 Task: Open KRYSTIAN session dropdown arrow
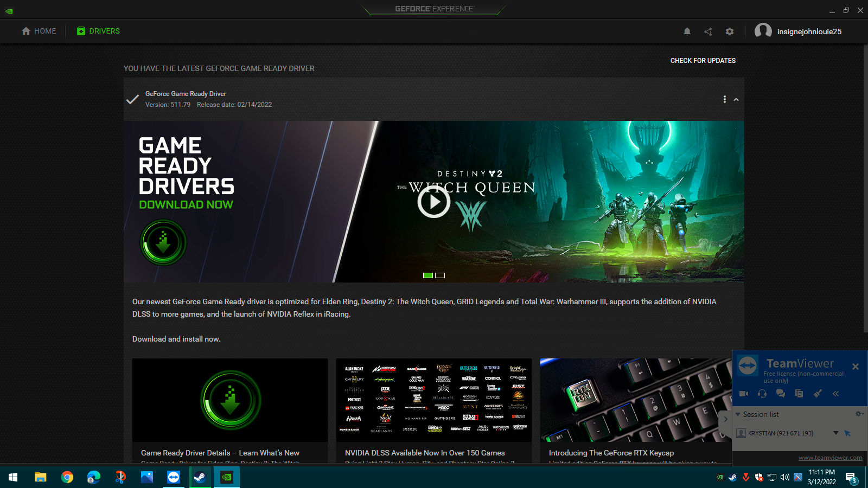(x=836, y=433)
